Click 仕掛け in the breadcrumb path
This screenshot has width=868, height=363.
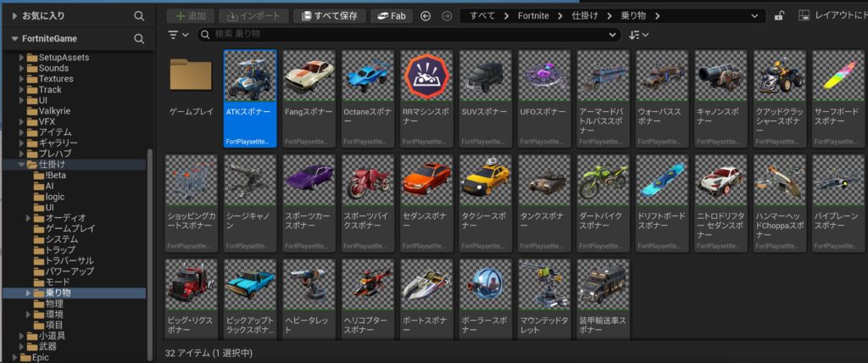[585, 15]
